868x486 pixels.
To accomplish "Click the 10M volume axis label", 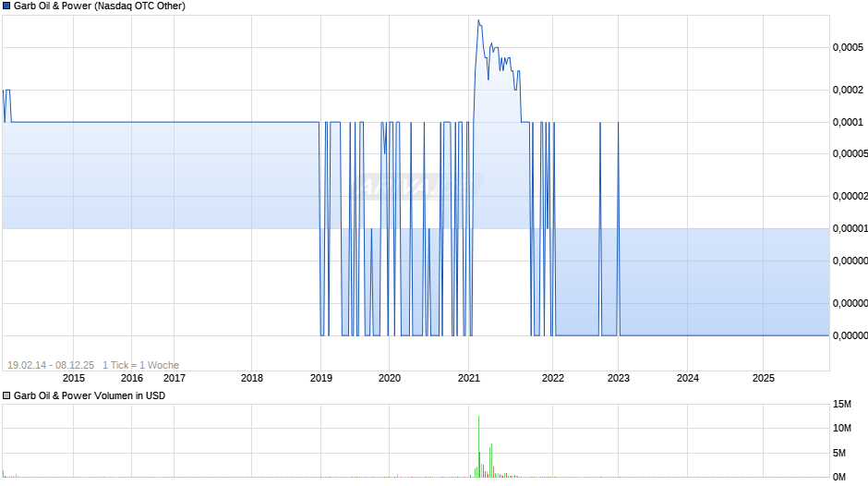I will 842,428.
